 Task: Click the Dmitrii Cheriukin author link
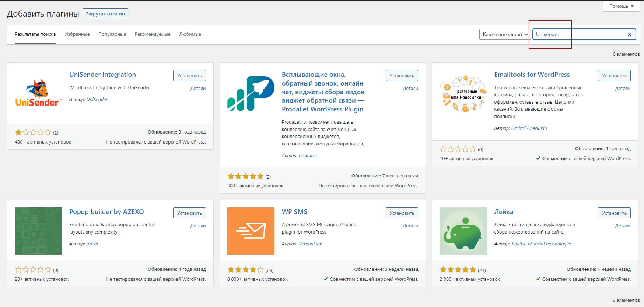click(529, 128)
